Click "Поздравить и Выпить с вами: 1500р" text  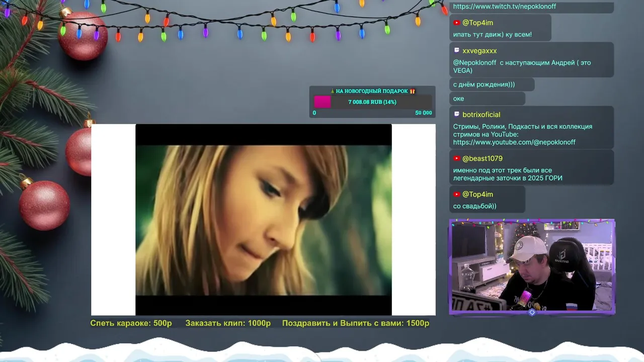click(x=356, y=323)
